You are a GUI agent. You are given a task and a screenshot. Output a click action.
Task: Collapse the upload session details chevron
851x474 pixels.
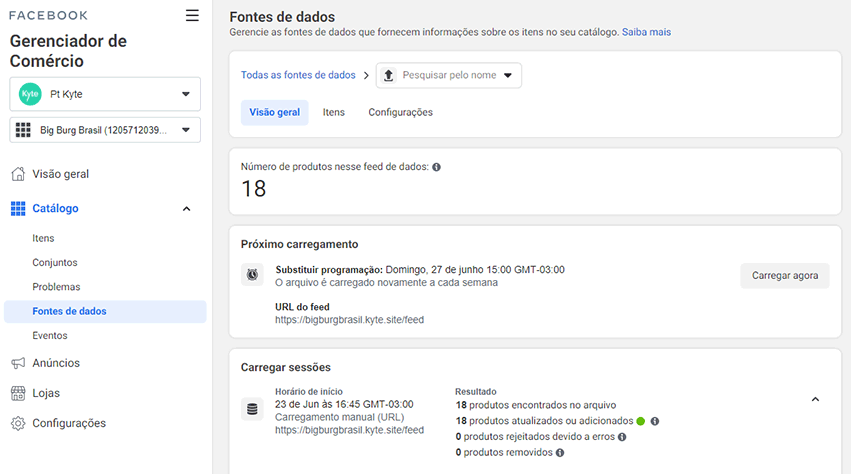815,400
